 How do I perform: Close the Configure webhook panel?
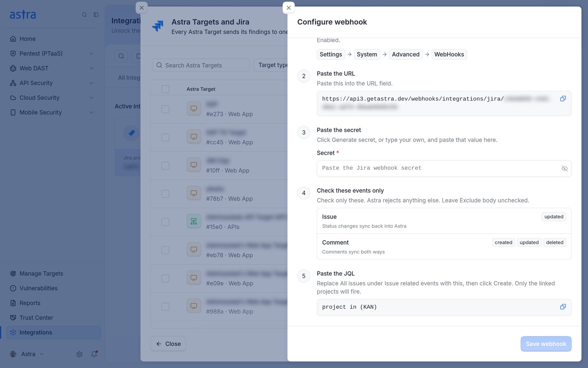click(x=288, y=8)
